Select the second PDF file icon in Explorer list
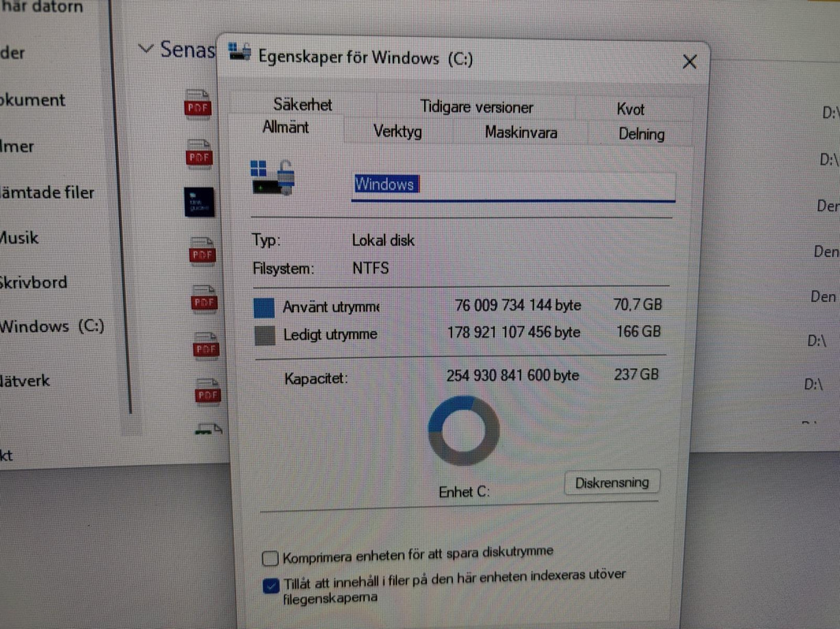Image resolution: width=840 pixels, height=629 pixels. point(199,154)
